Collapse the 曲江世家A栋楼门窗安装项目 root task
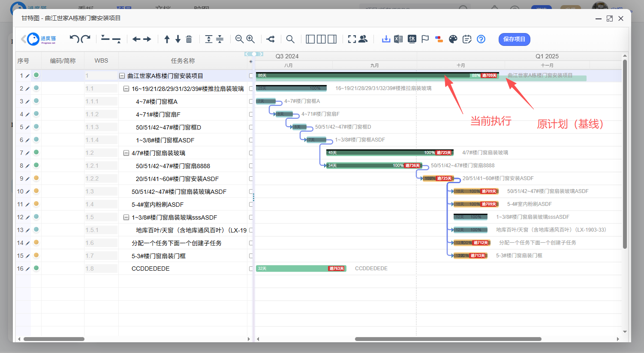Image resolution: width=644 pixels, height=353 pixels. tap(122, 76)
